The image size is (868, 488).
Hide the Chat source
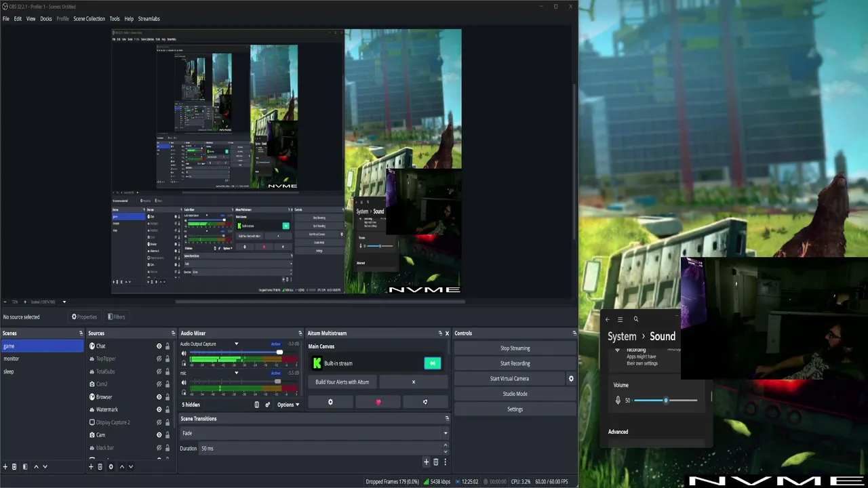point(159,346)
